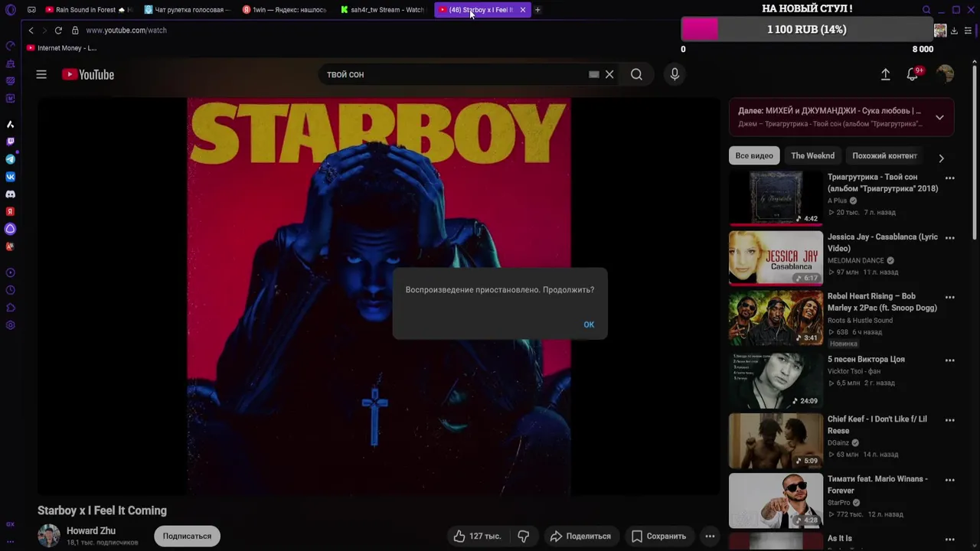This screenshot has height=551, width=980.
Task: Like the video with 127 тыс.
Action: click(477, 536)
